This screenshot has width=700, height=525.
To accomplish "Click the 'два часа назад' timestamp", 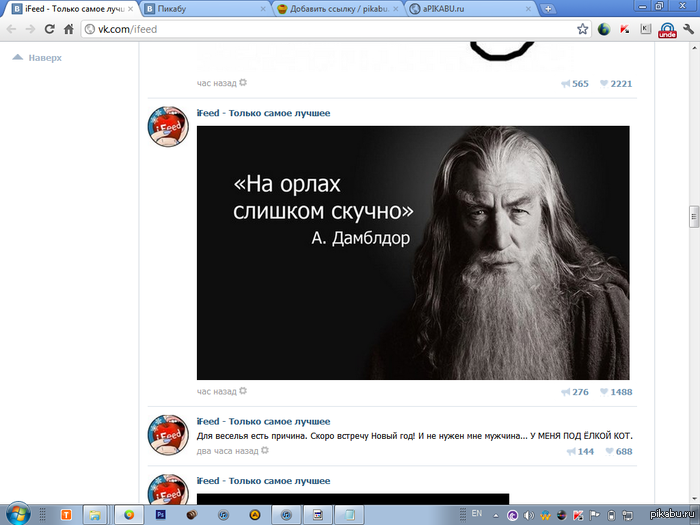I will [x=227, y=451].
